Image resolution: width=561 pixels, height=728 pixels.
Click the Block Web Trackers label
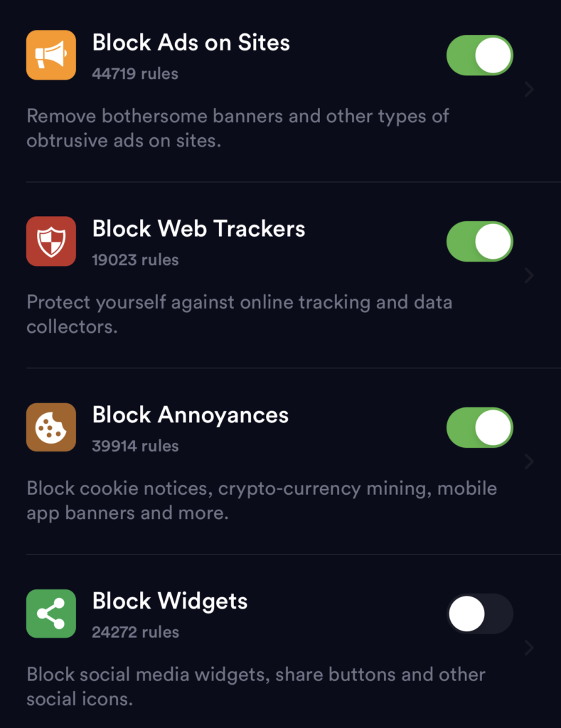point(198,229)
